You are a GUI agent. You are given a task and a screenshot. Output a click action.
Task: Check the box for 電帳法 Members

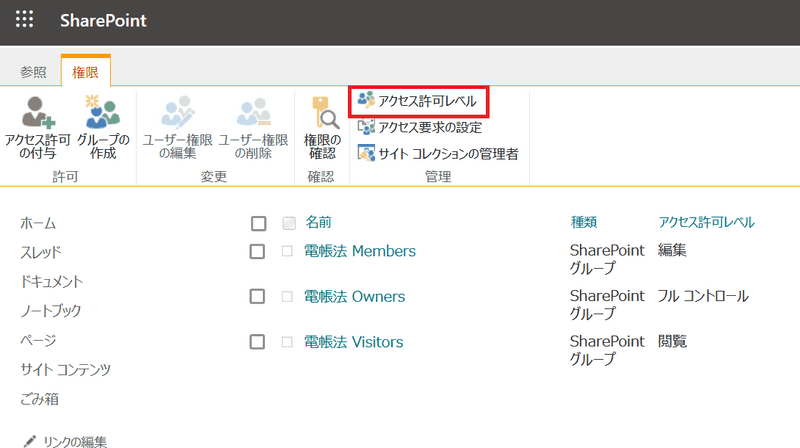(258, 251)
